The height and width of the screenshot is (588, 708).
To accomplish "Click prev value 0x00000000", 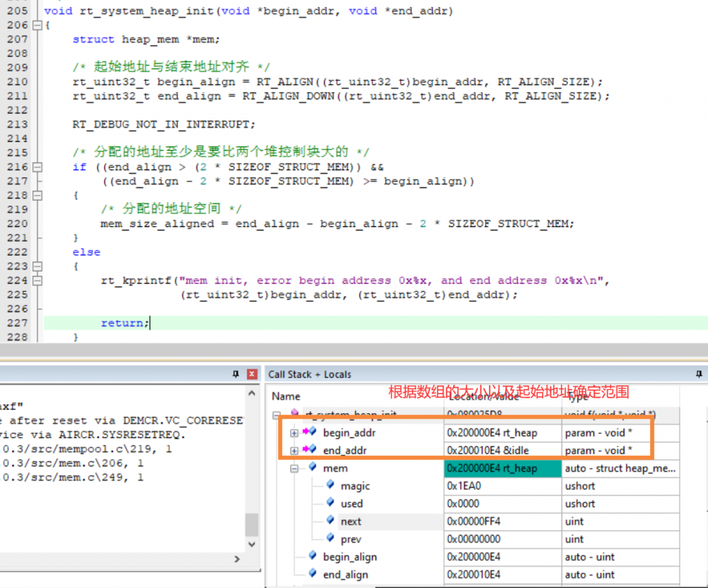I will click(x=474, y=539).
